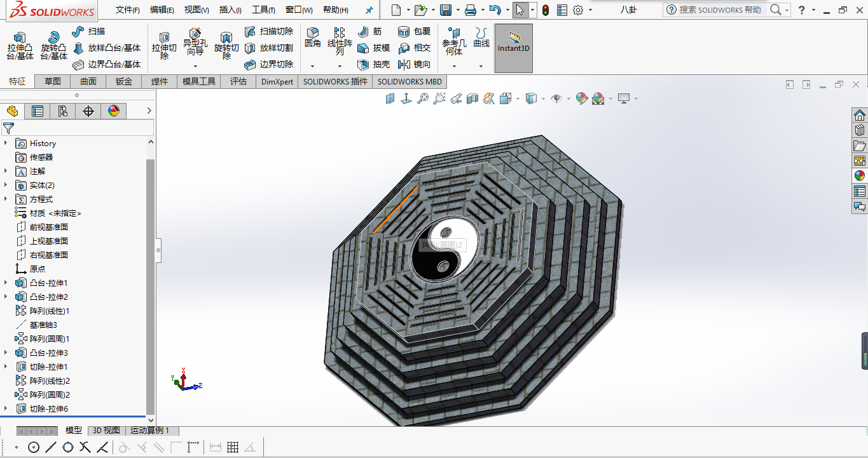Select 阵列(圆周)1 in the feature tree
The width and height of the screenshot is (868, 458).
click(43, 339)
